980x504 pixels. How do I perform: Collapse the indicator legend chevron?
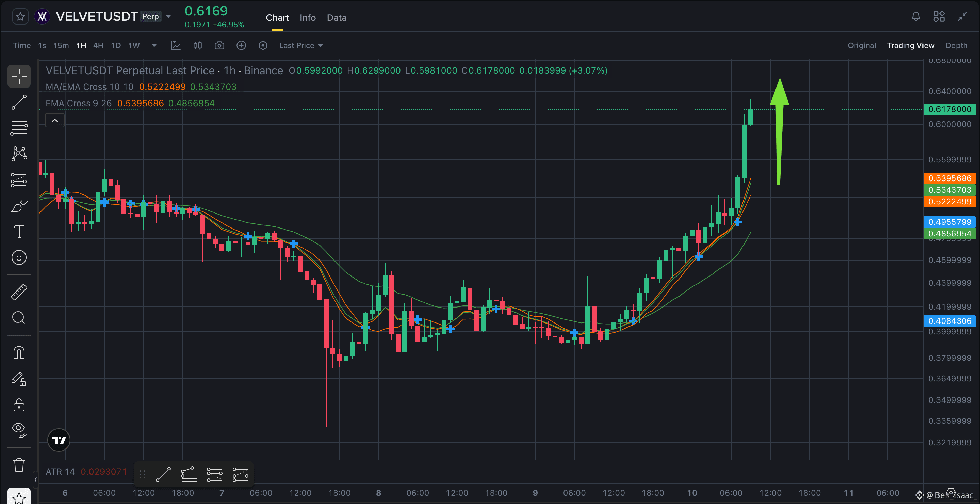click(55, 120)
